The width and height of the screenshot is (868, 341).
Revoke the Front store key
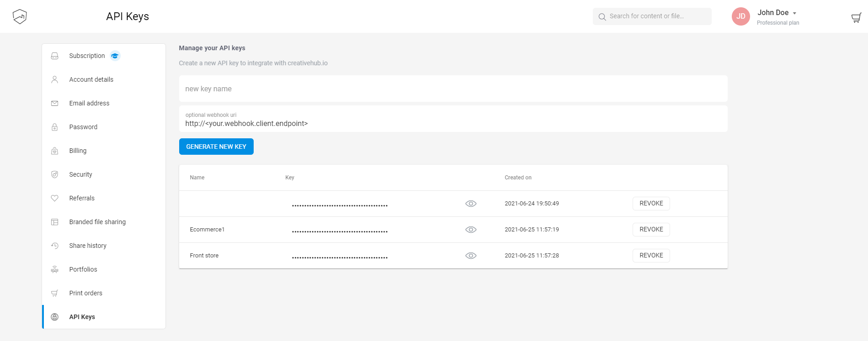(651, 256)
